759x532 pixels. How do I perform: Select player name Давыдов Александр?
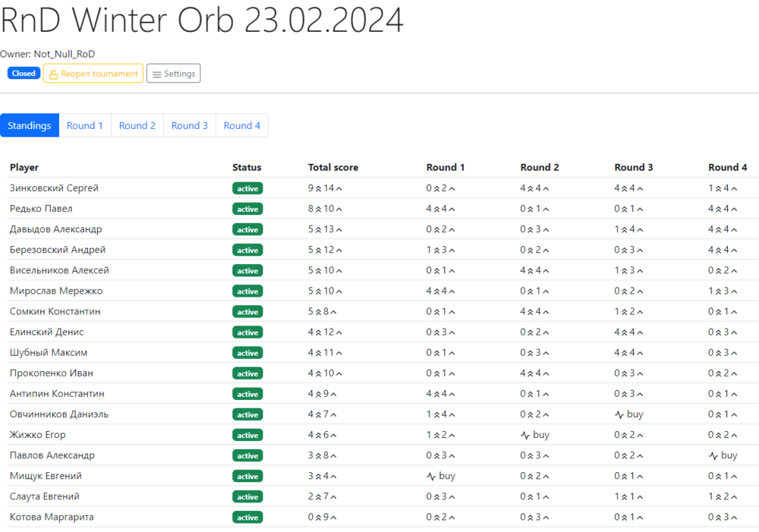(55, 229)
